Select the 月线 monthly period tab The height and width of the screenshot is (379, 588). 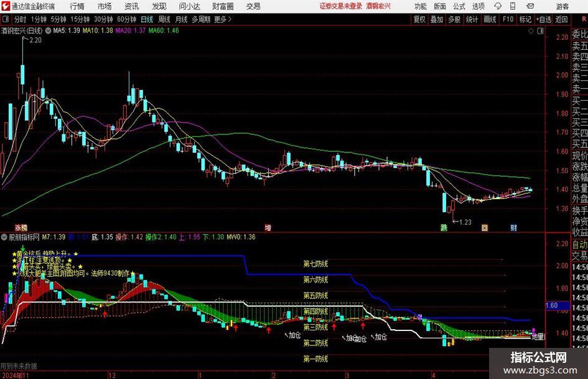pos(182,19)
